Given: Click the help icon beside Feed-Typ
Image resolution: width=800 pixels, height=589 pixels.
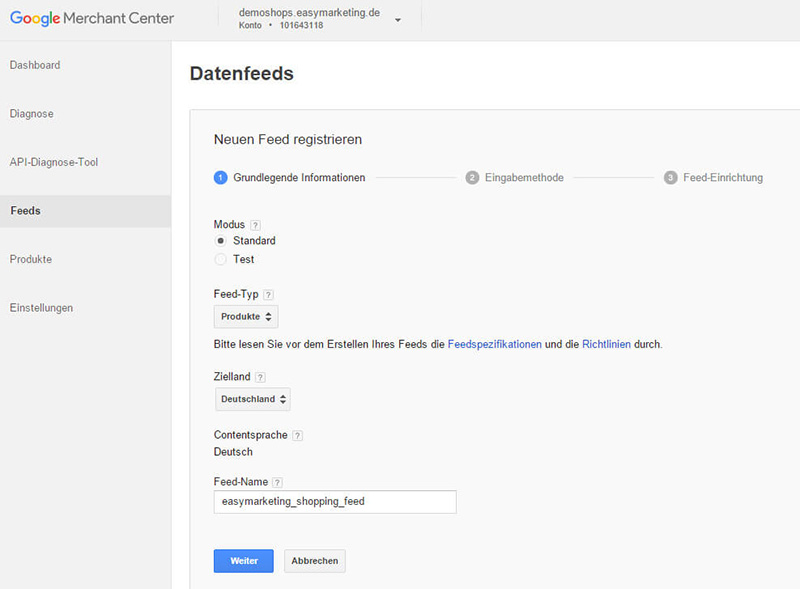Looking at the screenshot, I should coord(268,295).
